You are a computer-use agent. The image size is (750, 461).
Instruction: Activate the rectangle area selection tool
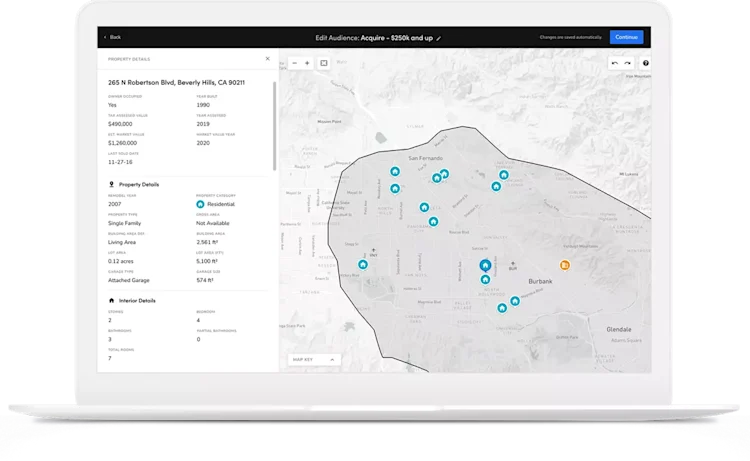coord(324,63)
